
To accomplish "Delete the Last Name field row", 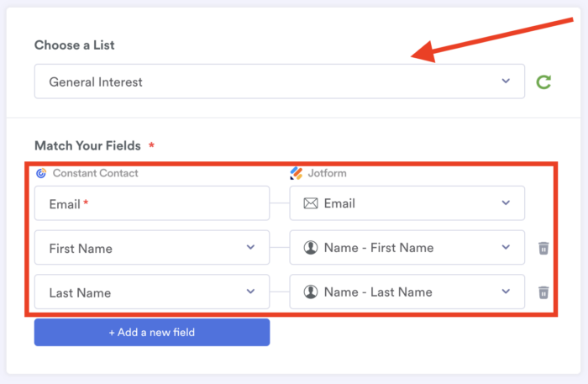I will (x=543, y=292).
